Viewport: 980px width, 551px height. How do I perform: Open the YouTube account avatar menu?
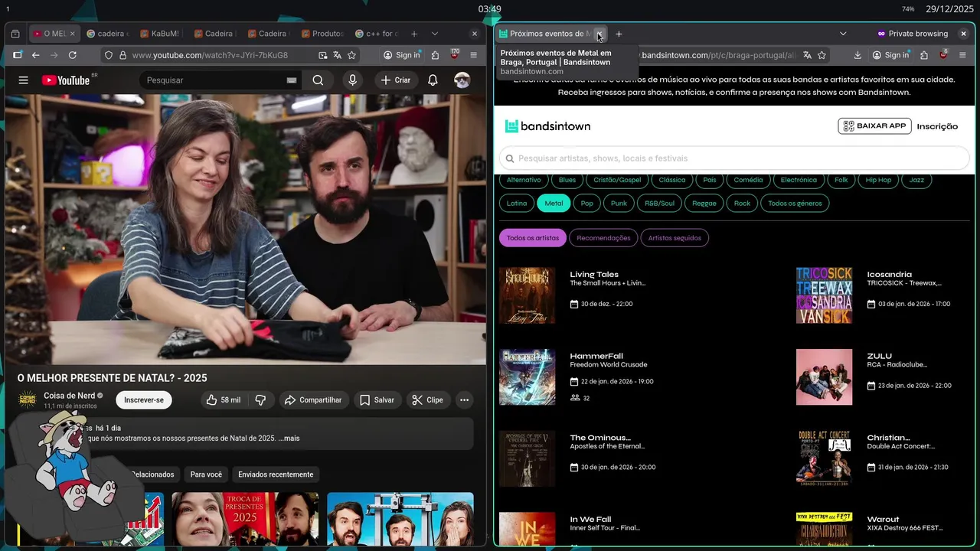(462, 80)
